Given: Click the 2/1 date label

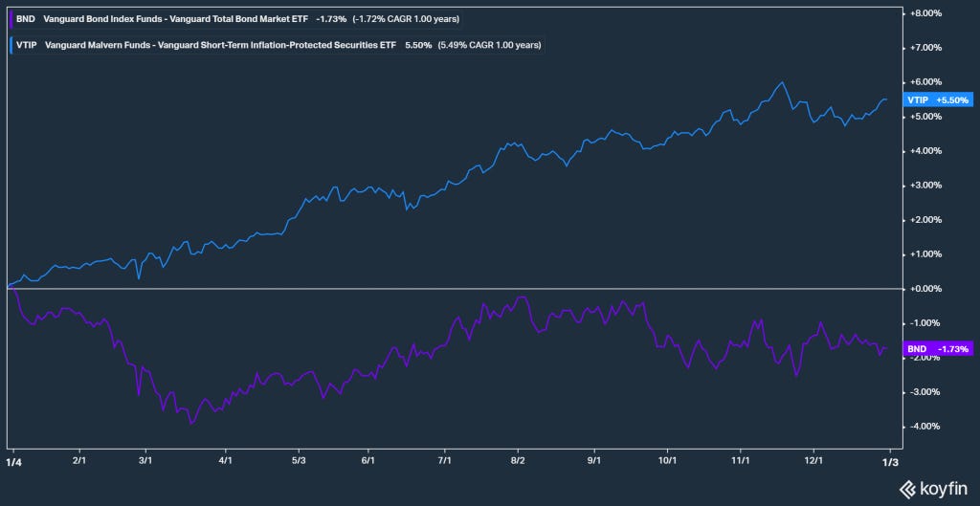Looking at the screenshot, I should (x=79, y=460).
